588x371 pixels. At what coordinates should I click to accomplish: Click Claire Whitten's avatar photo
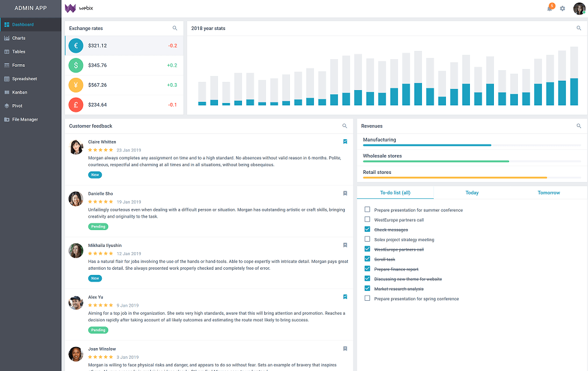[76, 147]
